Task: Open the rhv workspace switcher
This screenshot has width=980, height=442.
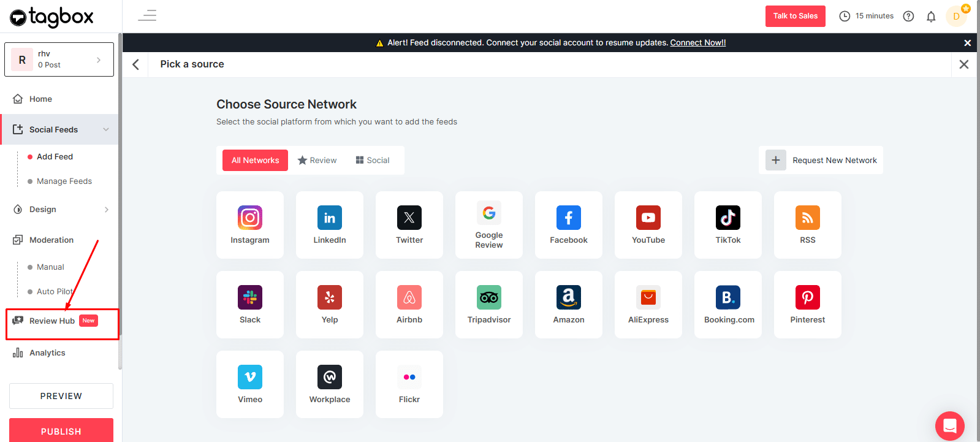Action: point(59,59)
